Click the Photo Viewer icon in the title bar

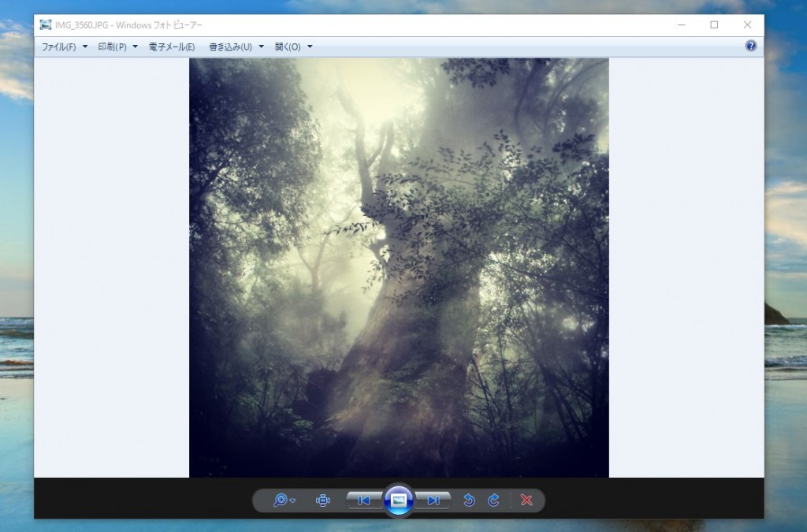coord(46,24)
